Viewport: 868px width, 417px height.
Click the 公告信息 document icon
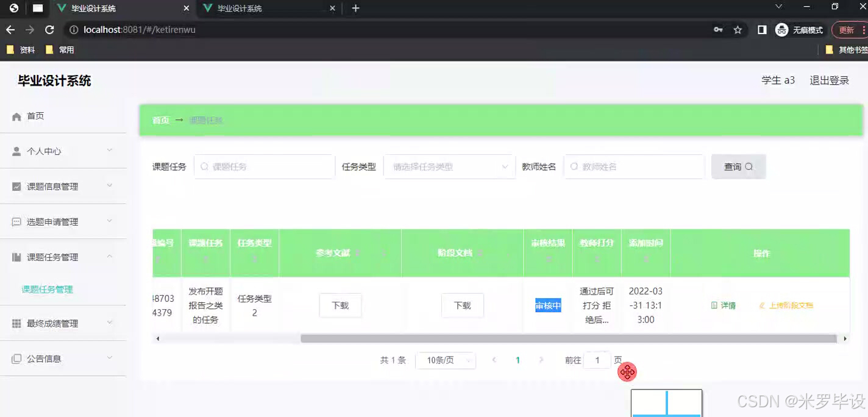coord(16,358)
